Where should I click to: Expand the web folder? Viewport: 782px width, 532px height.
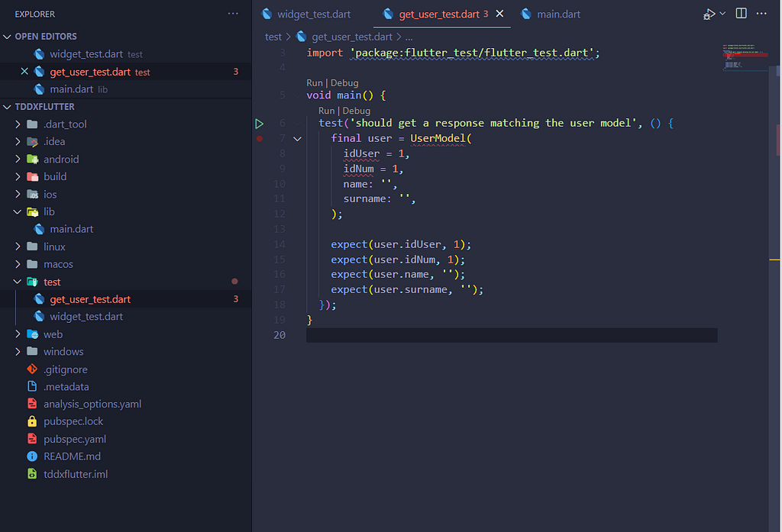click(x=18, y=334)
